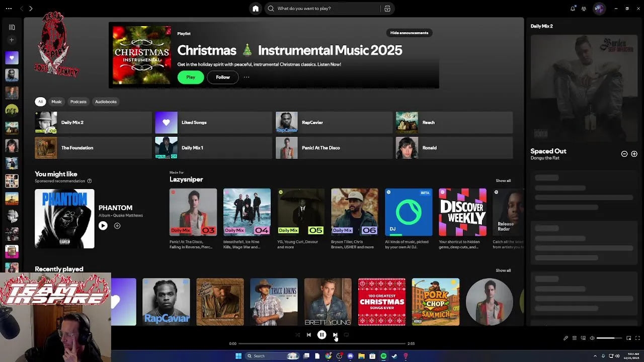
Task: Open the queue icon
Action: coord(575,338)
